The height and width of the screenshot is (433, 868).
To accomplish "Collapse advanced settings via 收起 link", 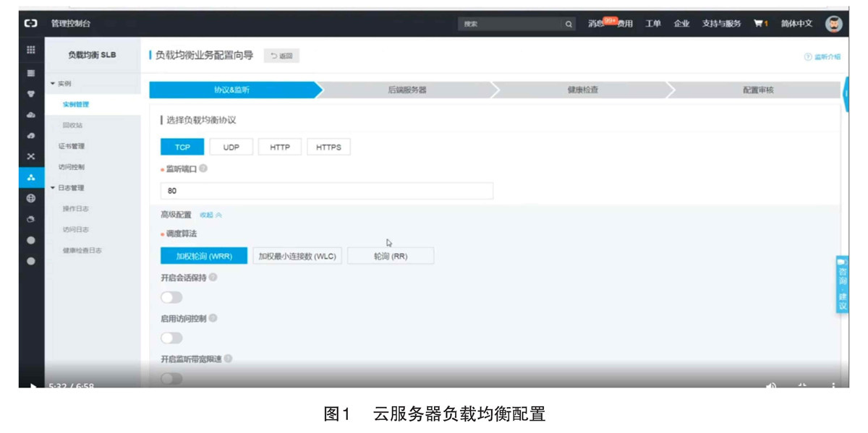I will (x=210, y=215).
